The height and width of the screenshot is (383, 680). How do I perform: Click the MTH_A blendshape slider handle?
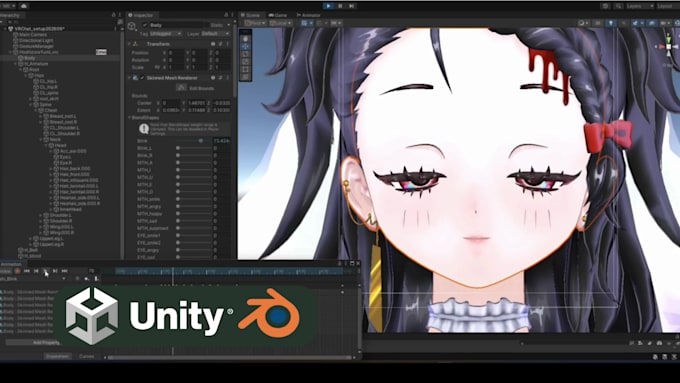[x=178, y=163]
